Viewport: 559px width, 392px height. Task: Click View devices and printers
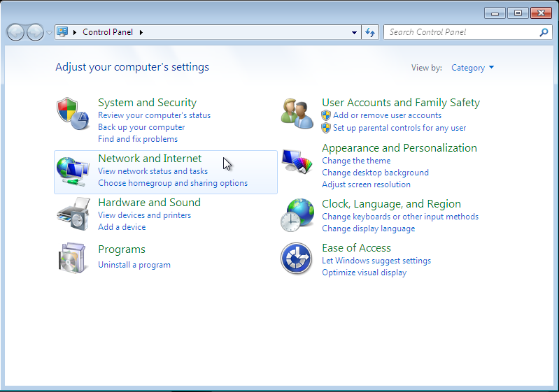144,215
